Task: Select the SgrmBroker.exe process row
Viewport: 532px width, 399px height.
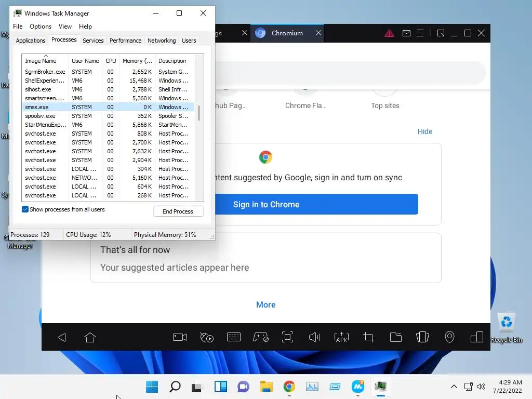Action: (108, 72)
